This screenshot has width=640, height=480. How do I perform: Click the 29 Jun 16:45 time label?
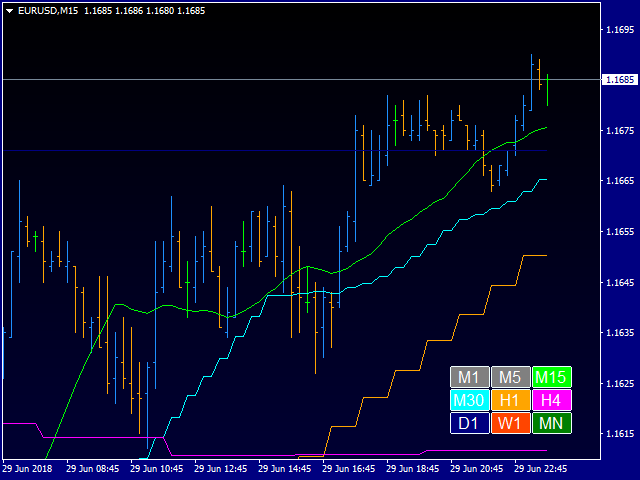click(x=349, y=469)
